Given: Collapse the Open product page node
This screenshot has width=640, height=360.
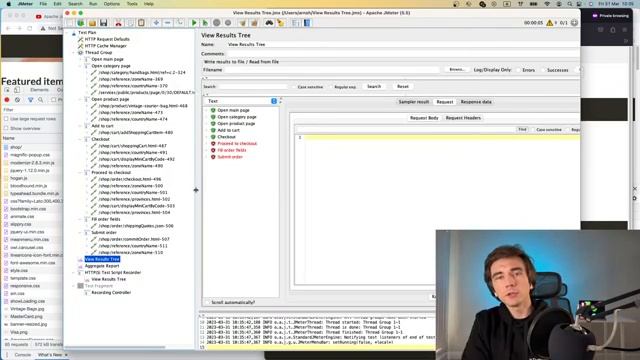Looking at the screenshot, I should 80,99.
